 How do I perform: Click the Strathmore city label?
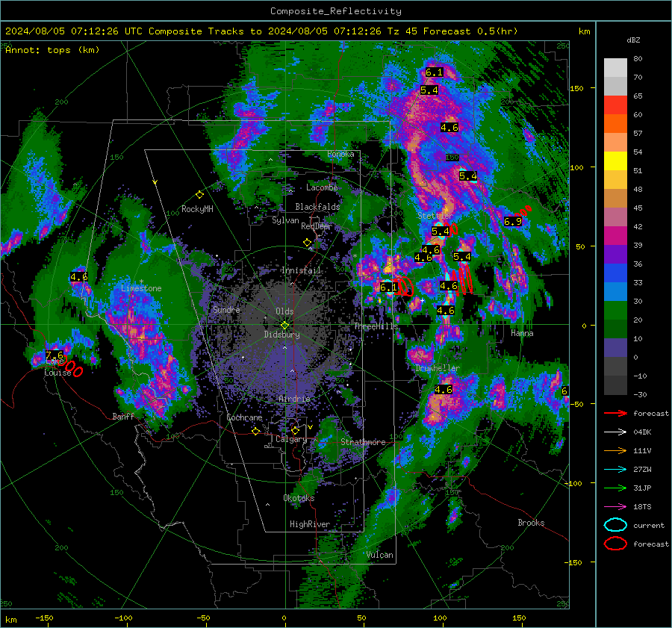coord(363,442)
